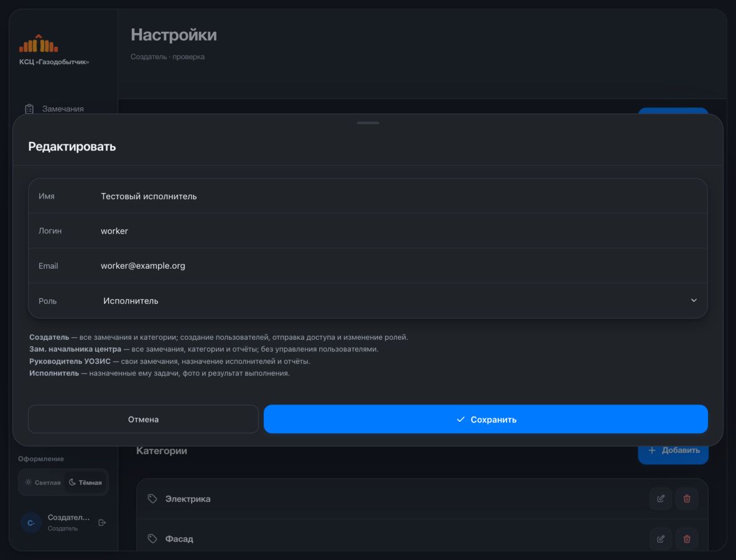This screenshot has height=560, width=736.
Task: Click the Редактировать dialog title
Action: pos(72,146)
